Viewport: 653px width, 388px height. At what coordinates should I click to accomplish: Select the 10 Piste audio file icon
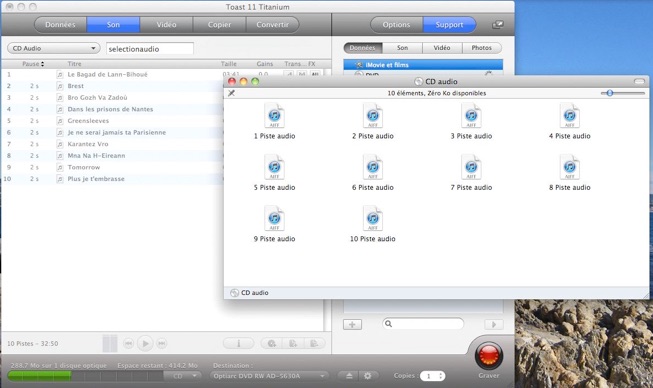point(373,219)
